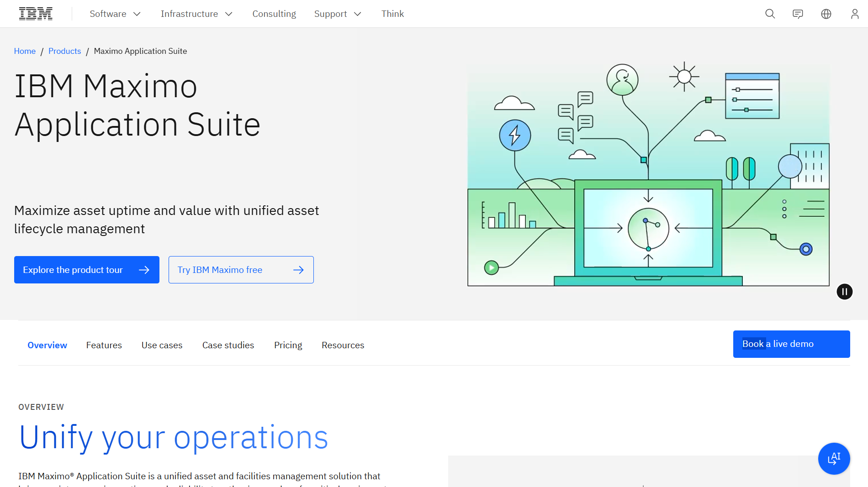868x487 pixels.
Task: Open the search icon in header
Action: tap(770, 14)
